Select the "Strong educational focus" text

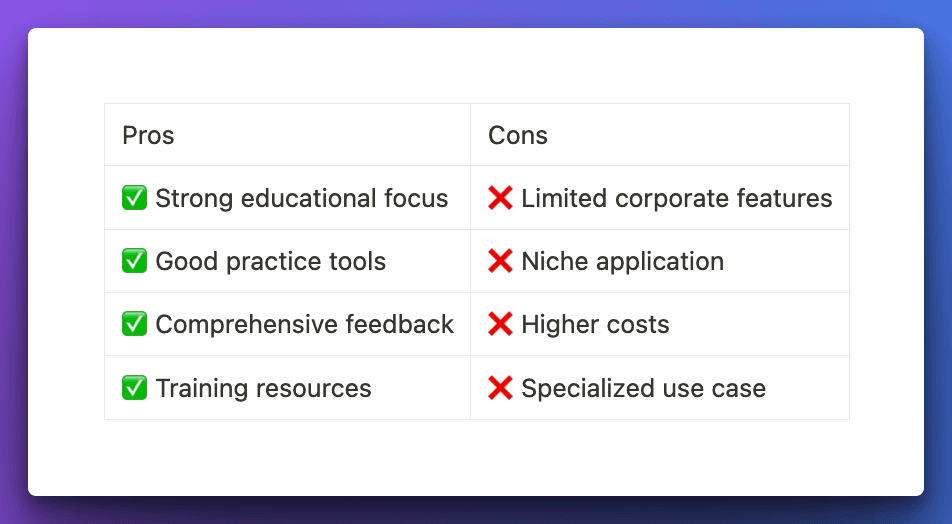tap(302, 198)
